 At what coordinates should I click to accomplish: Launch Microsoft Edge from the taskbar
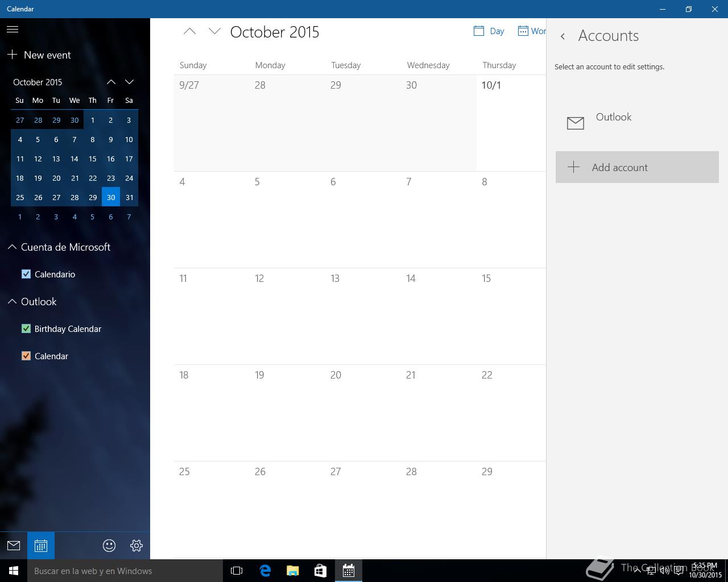click(265, 571)
